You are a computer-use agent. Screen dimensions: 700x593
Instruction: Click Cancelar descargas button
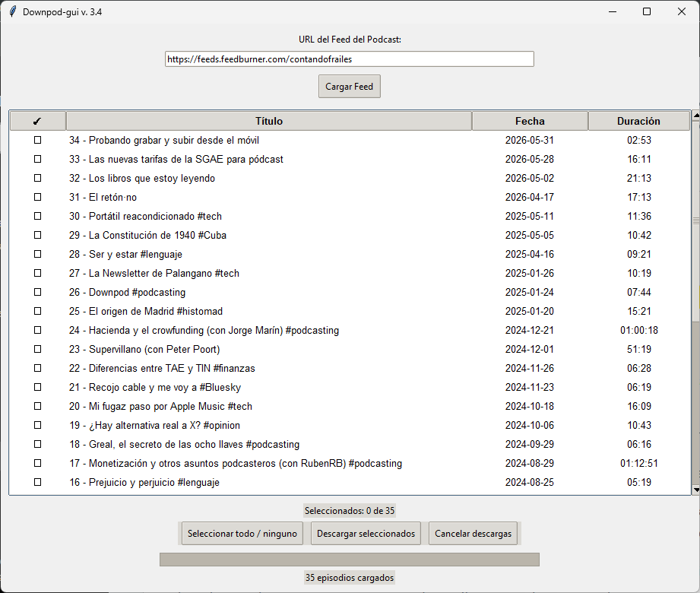pyautogui.click(x=473, y=533)
